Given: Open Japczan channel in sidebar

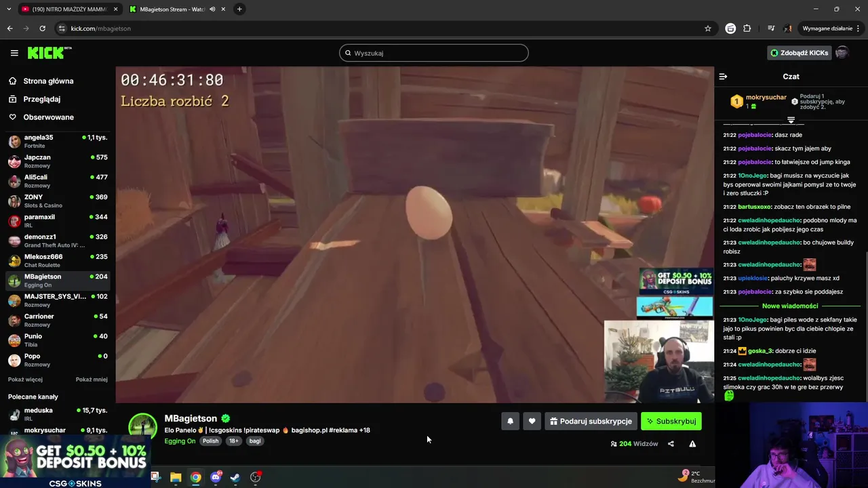Looking at the screenshot, I should coord(58,161).
